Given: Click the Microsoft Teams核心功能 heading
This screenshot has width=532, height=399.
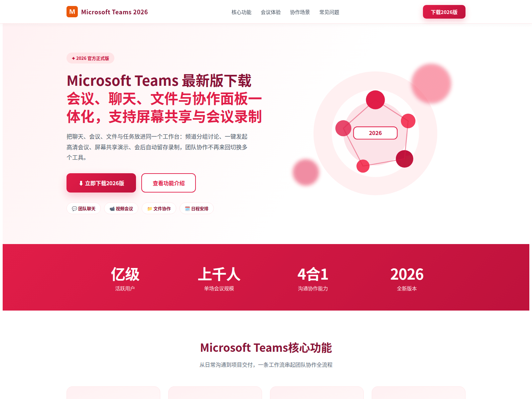Looking at the screenshot, I should click(x=266, y=348).
